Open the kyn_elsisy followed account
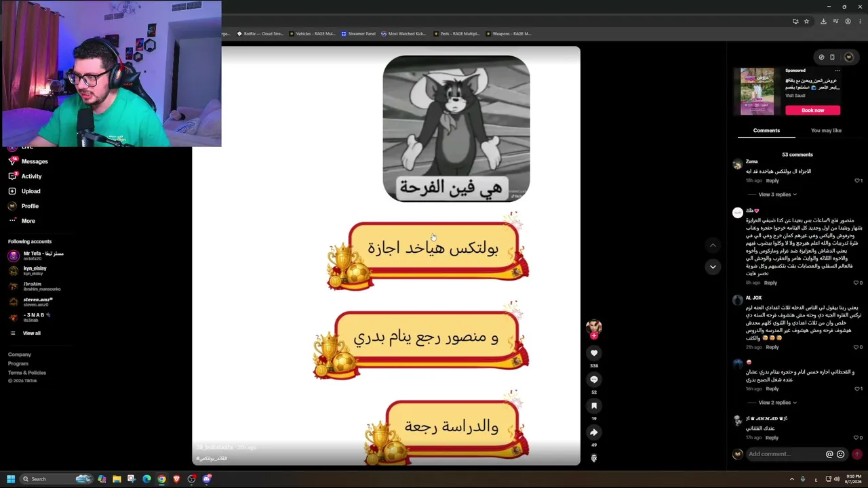 27,270
